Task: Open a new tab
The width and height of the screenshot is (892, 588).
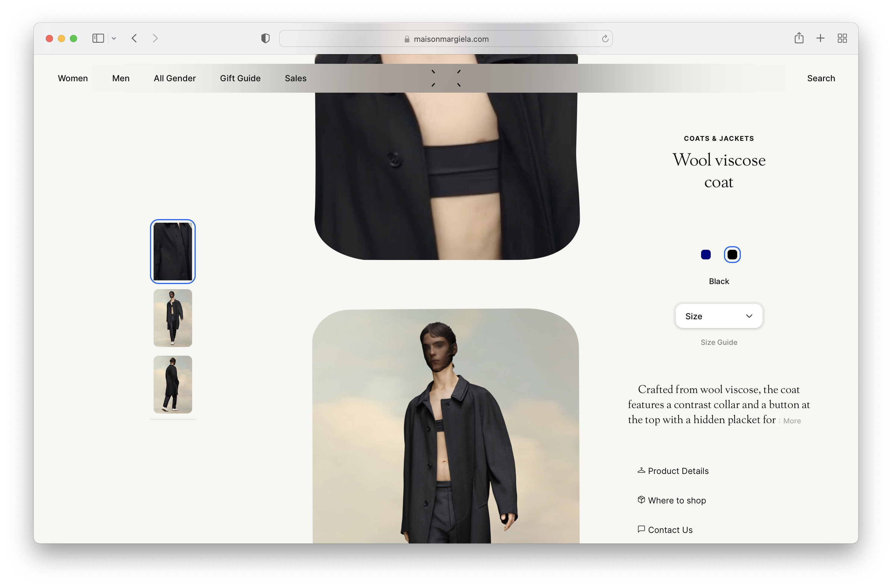Action: point(820,38)
